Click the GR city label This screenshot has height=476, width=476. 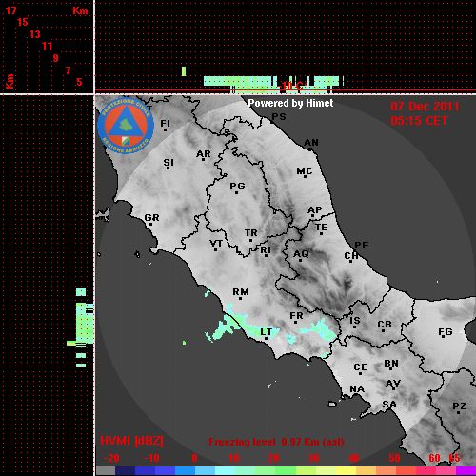coord(151,218)
